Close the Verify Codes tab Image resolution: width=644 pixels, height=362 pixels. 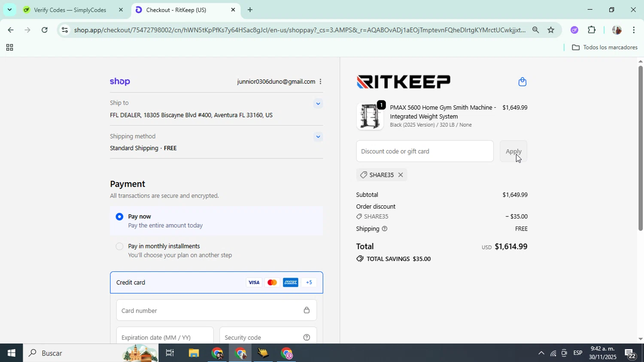pos(121,9)
